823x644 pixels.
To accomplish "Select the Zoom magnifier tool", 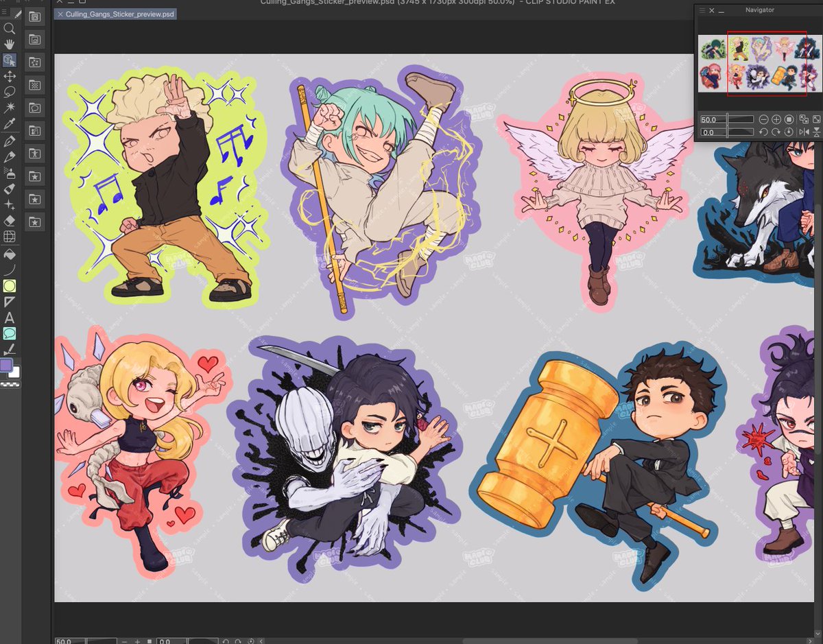I will coord(9,29).
